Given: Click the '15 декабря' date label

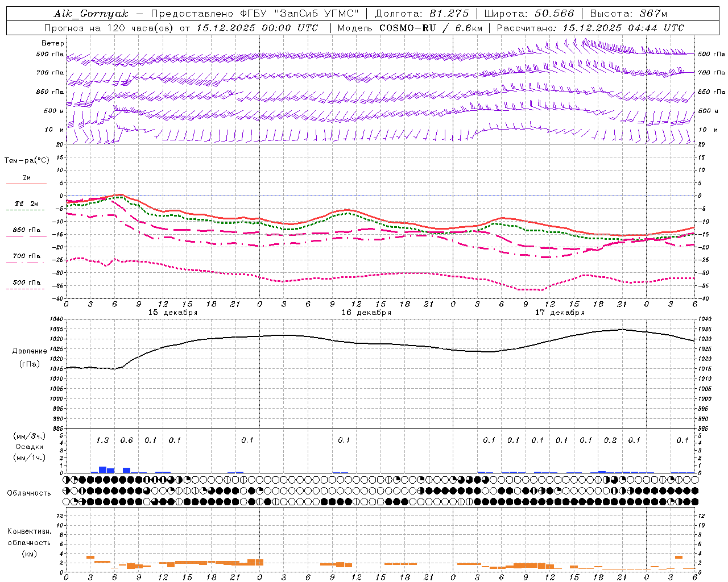Looking at the screenshot, I should coord(173,313).
